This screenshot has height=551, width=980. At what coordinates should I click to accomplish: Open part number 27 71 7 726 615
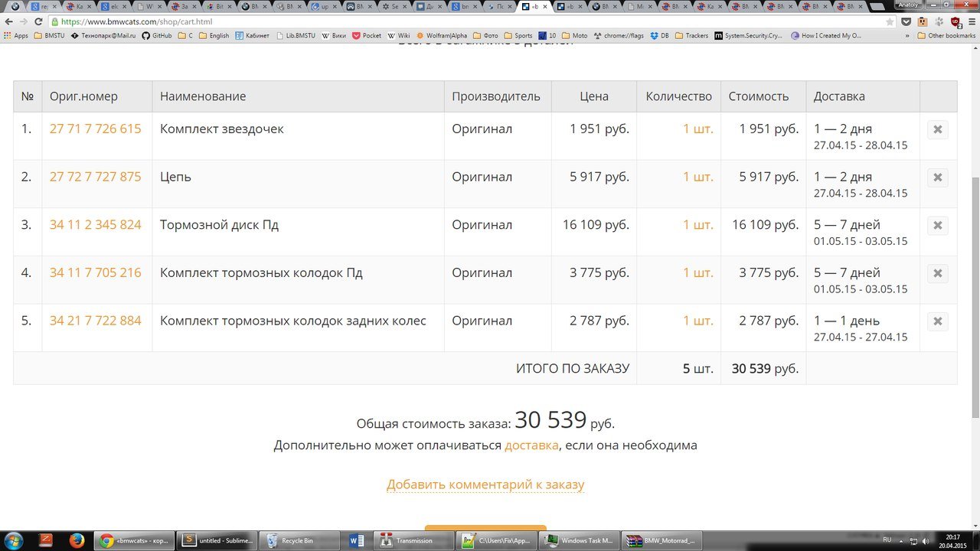tap(95, 129)
